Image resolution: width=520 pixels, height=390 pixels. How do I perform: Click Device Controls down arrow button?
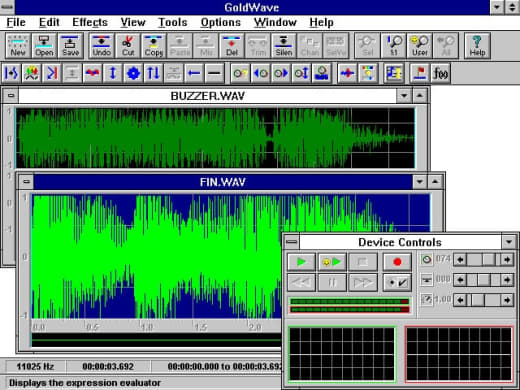pyautogui.click(x=509, y=242)
